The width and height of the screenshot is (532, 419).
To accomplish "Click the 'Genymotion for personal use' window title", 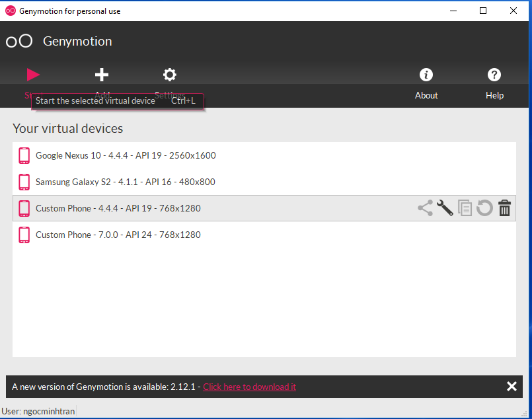I will coord(70,11).
